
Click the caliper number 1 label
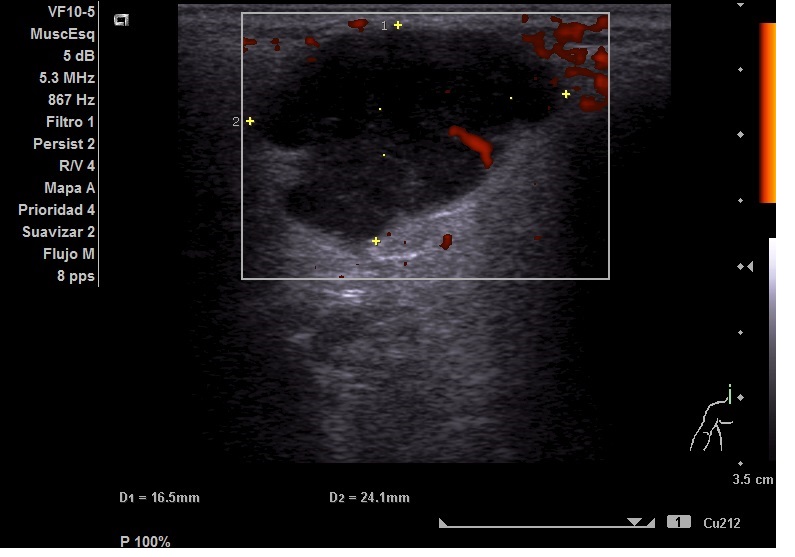[384, 26]
